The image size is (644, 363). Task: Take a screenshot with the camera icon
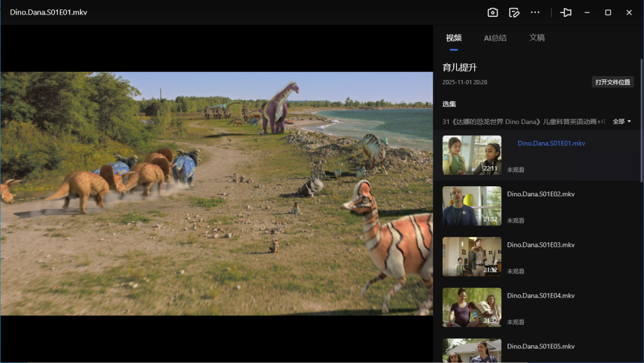[492, 13]
